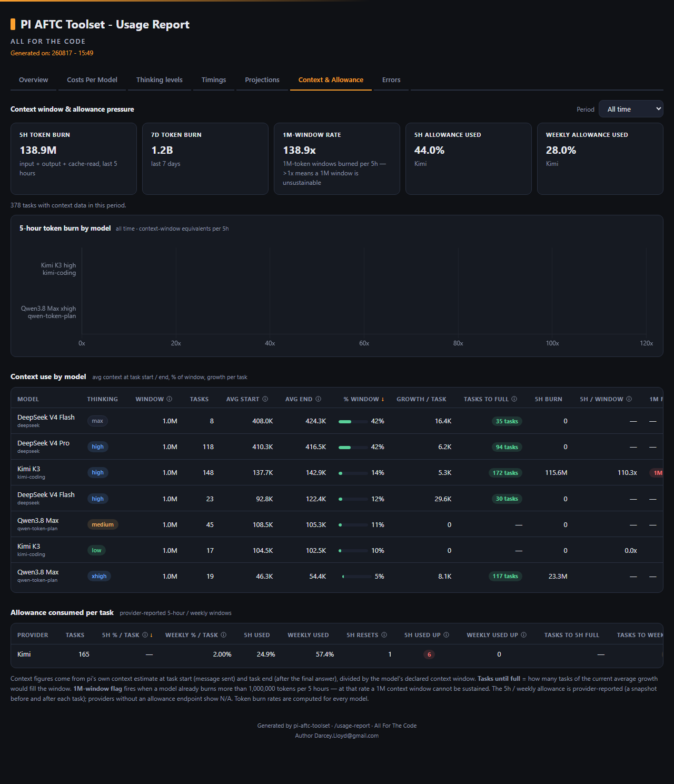The width and height of the screenshot is (674, 784).
Task: Sort allowance table by PROVIDER header
Action: click(33, 635)
